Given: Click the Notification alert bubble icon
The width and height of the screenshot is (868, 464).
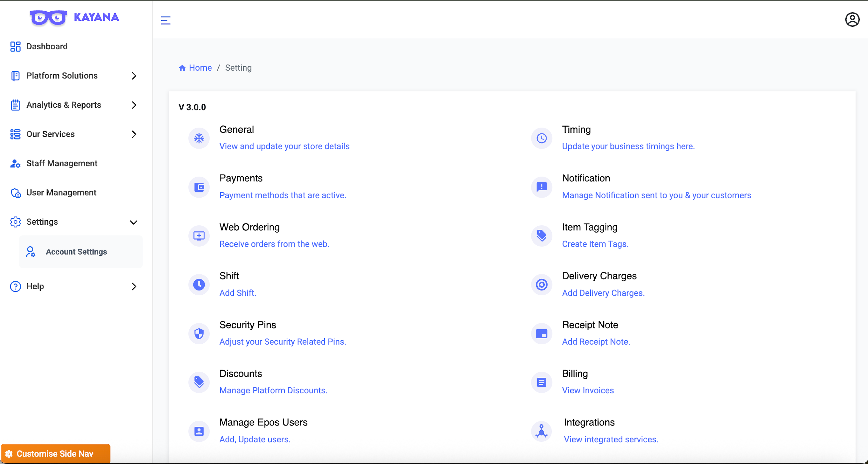Looking at the screenshot, I should point(542,187).
